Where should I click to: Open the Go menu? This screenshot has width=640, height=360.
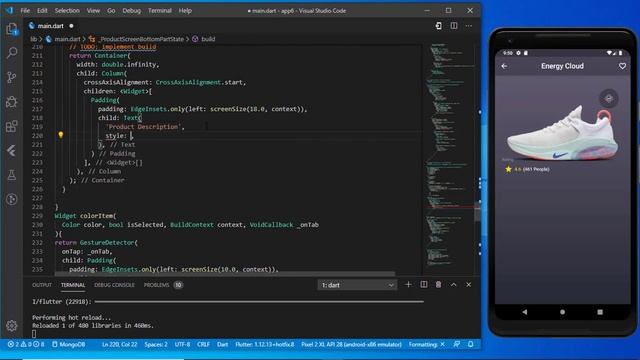[111, 11]
